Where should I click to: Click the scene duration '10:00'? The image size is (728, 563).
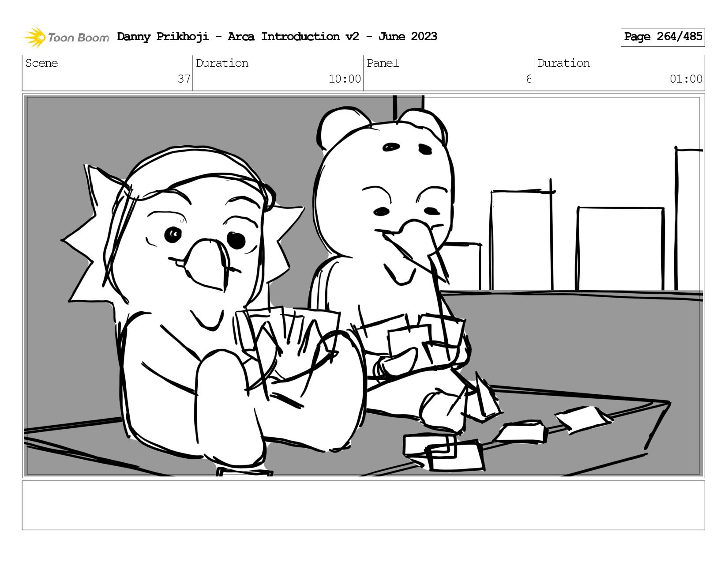tap(345, 79)
